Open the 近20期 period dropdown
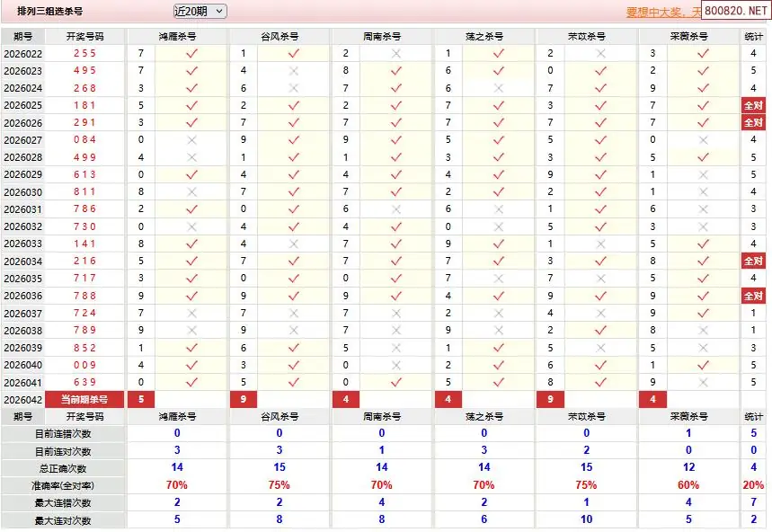 [x=200, y=11]
